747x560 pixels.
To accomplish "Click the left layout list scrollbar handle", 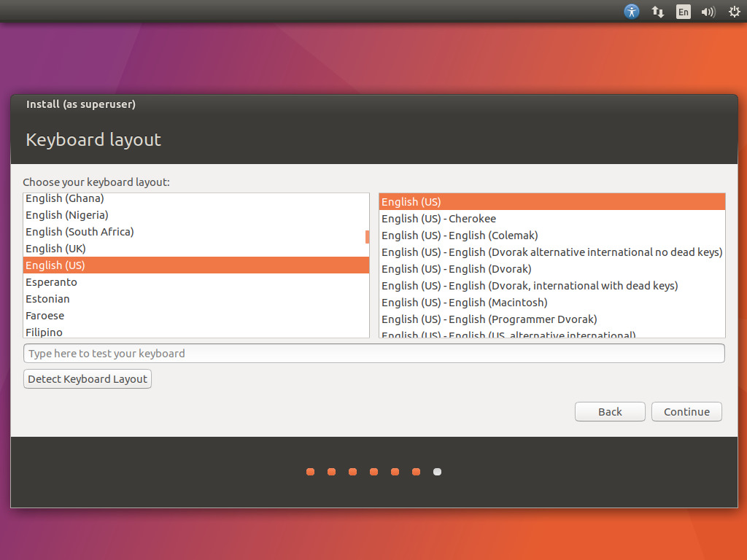I will (x=367, y=237).
